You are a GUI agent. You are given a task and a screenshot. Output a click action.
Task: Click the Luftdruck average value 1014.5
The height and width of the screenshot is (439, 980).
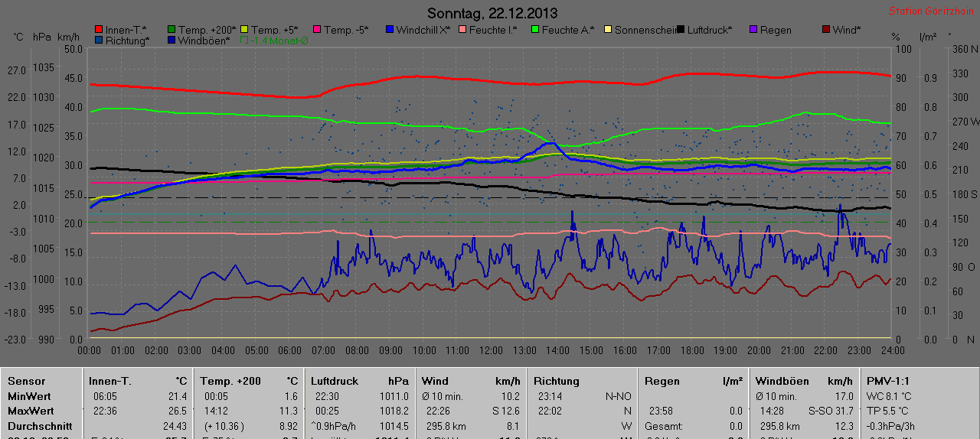[394, 426]
